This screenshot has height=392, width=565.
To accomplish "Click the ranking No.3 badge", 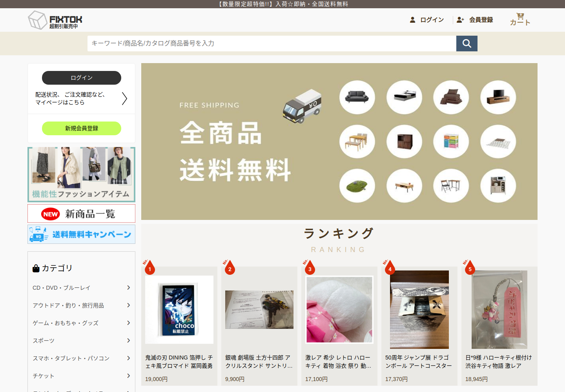I will click(310, 267).
